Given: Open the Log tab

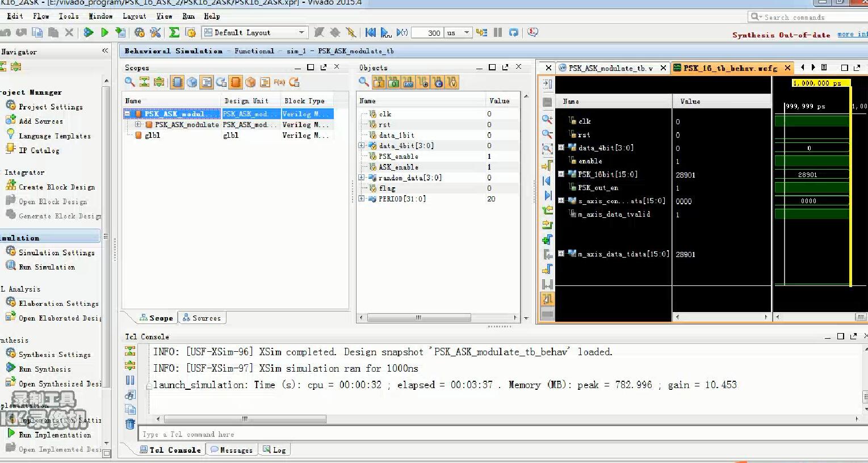Looking at the screenshot, I should tap(275, 450).
